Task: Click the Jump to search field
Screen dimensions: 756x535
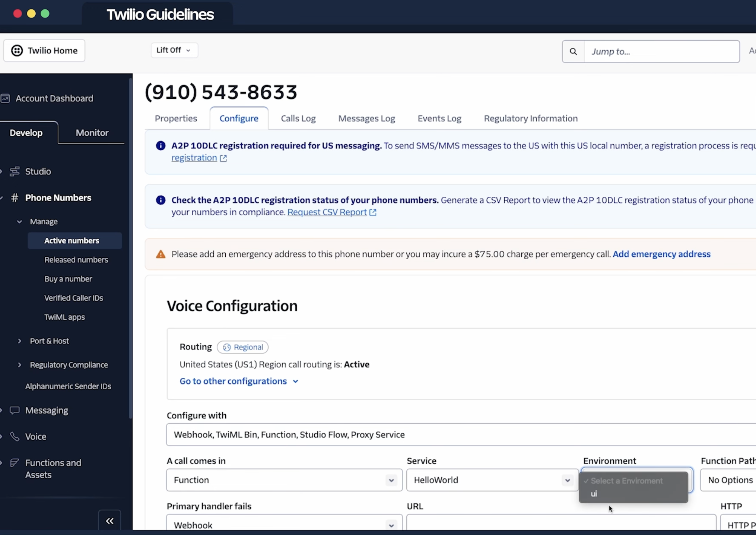Action: [x=661, y=51]
